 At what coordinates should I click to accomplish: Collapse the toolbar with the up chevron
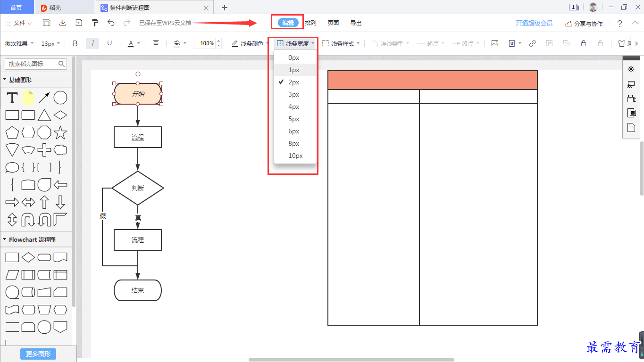pyautogui.click(x=635, y=23)
